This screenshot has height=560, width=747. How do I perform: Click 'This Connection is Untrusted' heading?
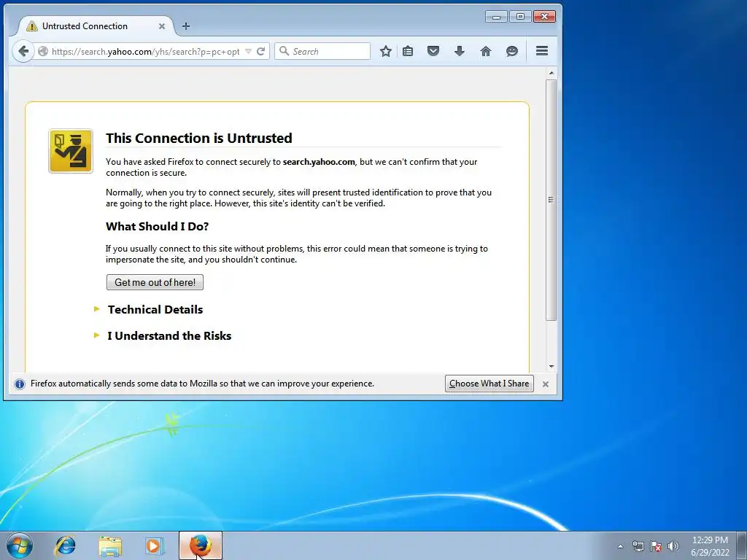tap(199, 138)
